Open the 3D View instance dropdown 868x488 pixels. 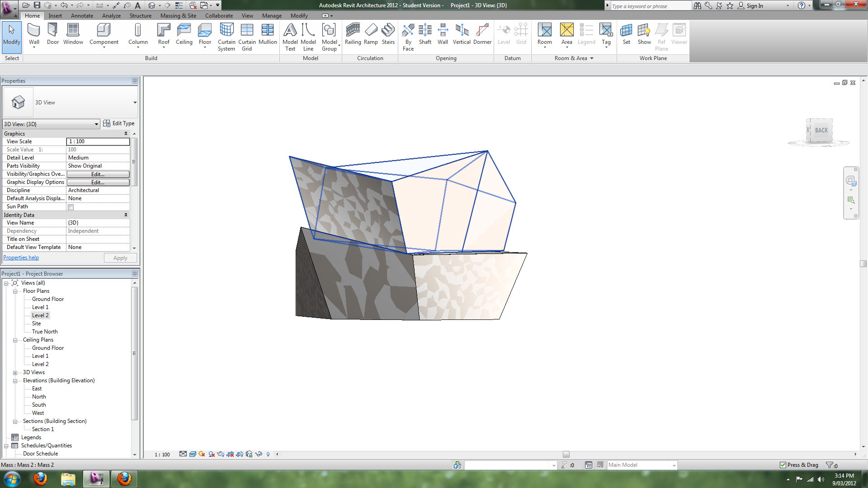(x=96, y=124)
